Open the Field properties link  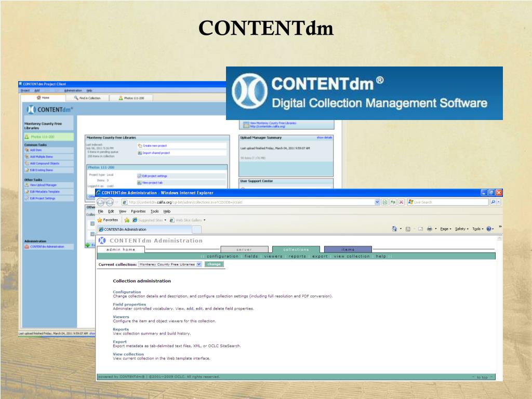(129, 304)
